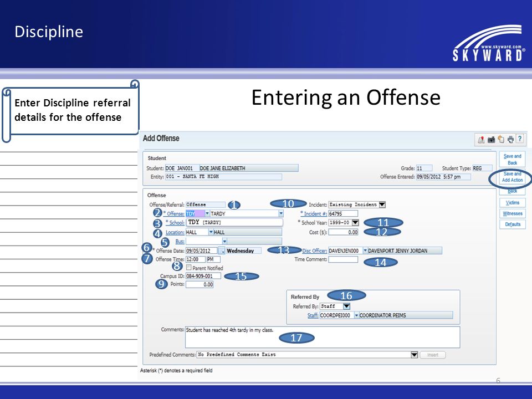Viewport: 532px width, 399px height.
Task: Click the Bus label link
Action: [180, 241]
